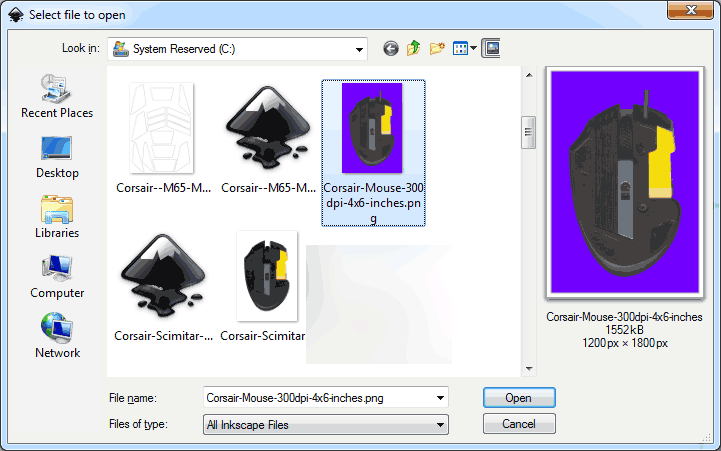The image size is (721, 451).
Task: Click the large mouse preview image
Action: [x=625, y=183]
